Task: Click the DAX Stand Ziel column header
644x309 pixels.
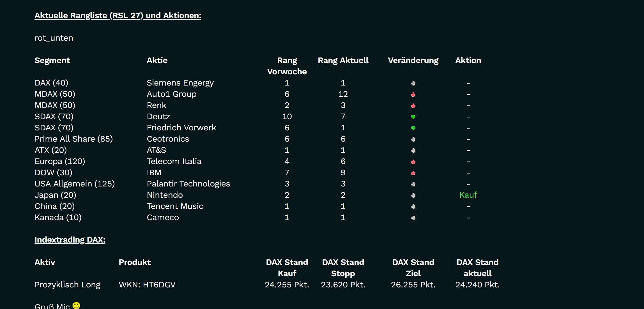Action: click(x=413, y=268)
